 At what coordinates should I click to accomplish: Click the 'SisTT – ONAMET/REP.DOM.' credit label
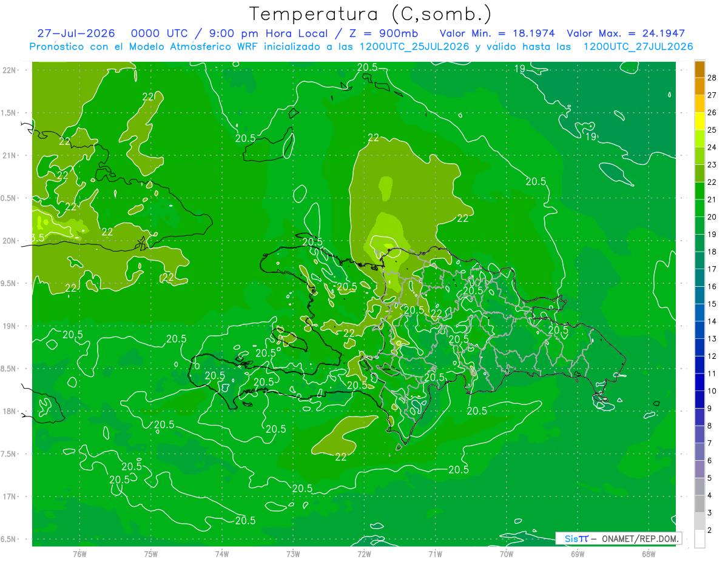point(618,538)
